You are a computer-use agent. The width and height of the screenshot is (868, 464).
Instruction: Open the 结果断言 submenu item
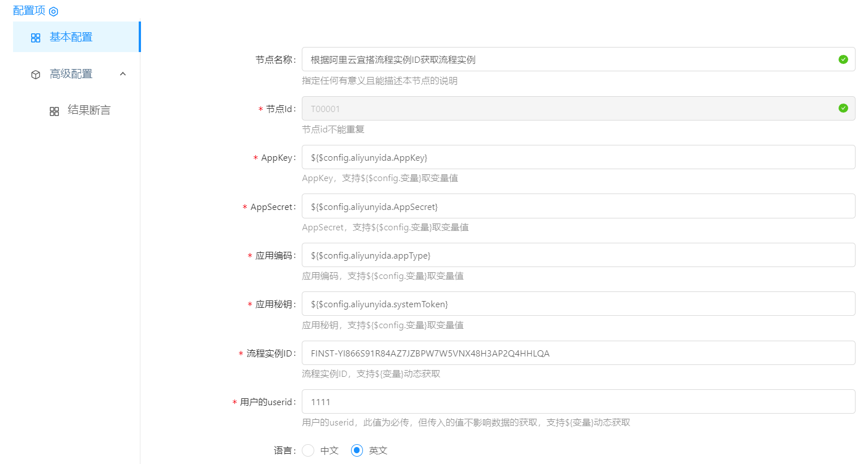[x=89, y=110]
